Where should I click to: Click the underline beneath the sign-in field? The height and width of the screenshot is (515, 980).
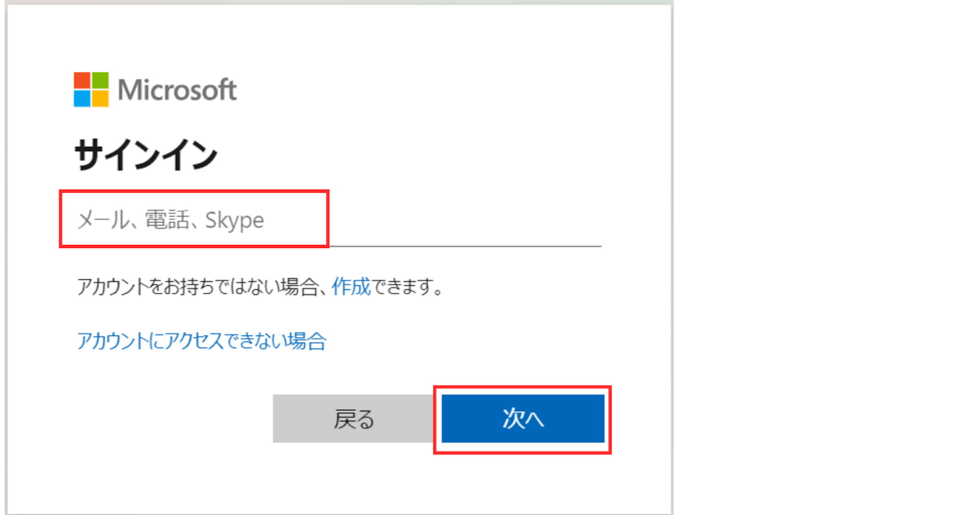coord(465,246)
